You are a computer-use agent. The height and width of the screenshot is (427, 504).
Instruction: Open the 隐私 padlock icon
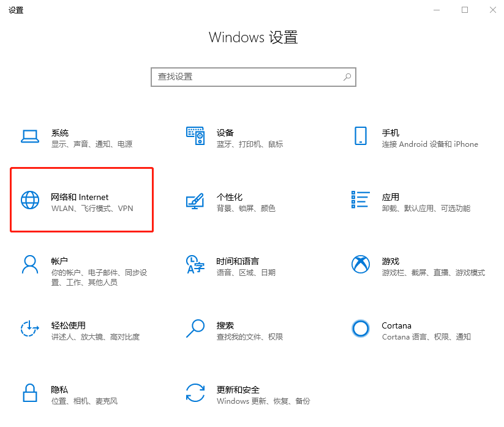(x=30, y=393)
